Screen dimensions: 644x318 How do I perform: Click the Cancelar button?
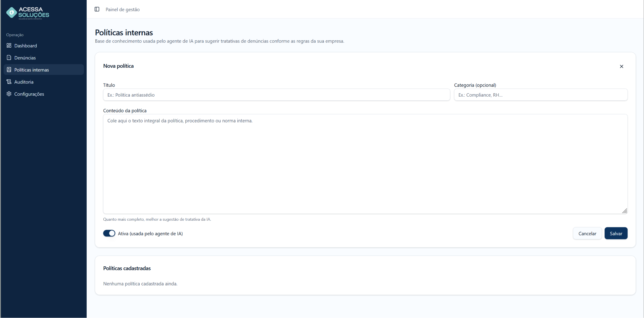587,233
